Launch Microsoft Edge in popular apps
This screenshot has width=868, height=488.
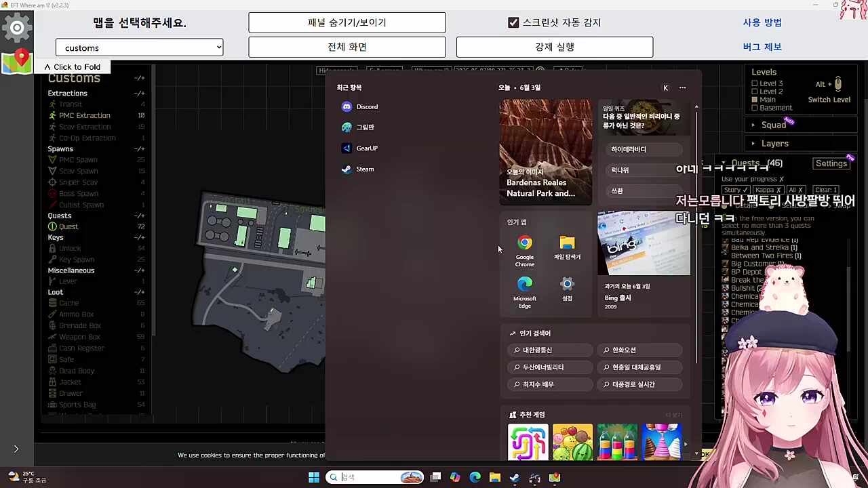(525, 292)
